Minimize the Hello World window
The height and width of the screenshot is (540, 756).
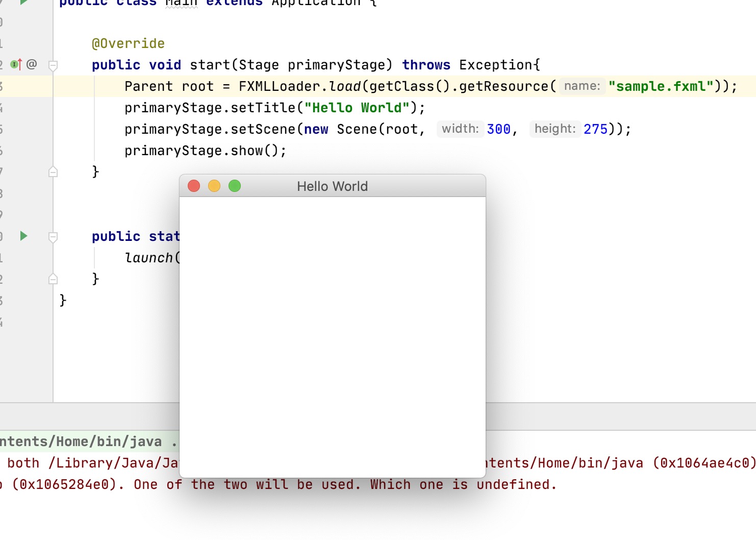click(x=214, y=186)
